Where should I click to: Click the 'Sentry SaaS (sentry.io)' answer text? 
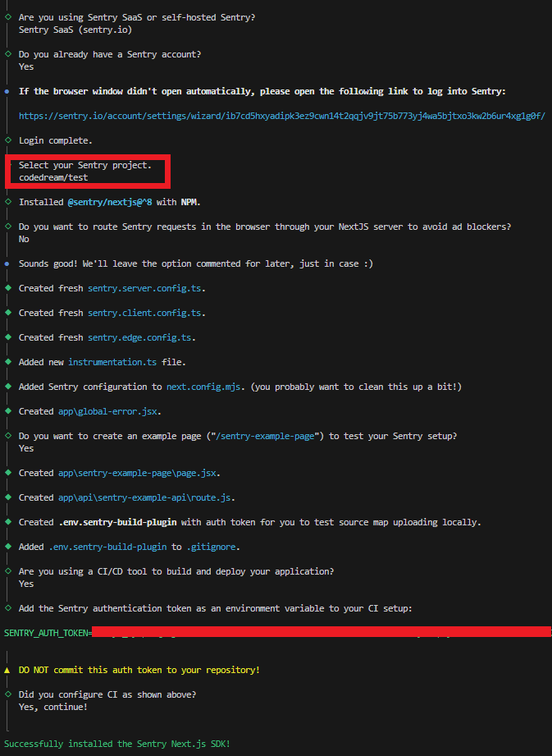pyautogui.click(x=75, y=30)
